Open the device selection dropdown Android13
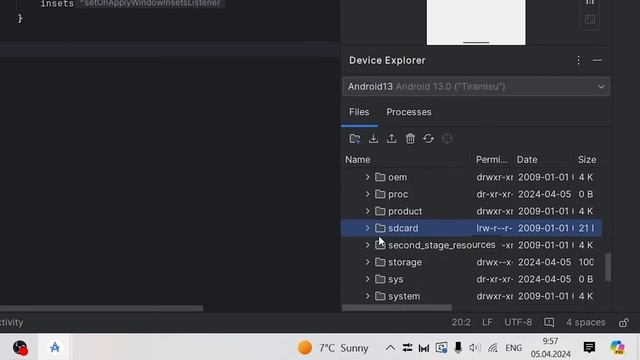640x360 pixels. point(476,87)
